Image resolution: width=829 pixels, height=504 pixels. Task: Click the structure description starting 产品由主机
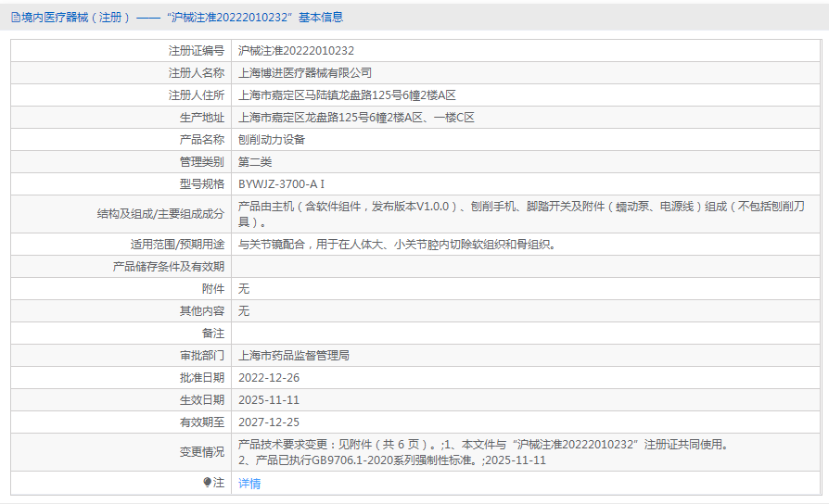point(521,214)
